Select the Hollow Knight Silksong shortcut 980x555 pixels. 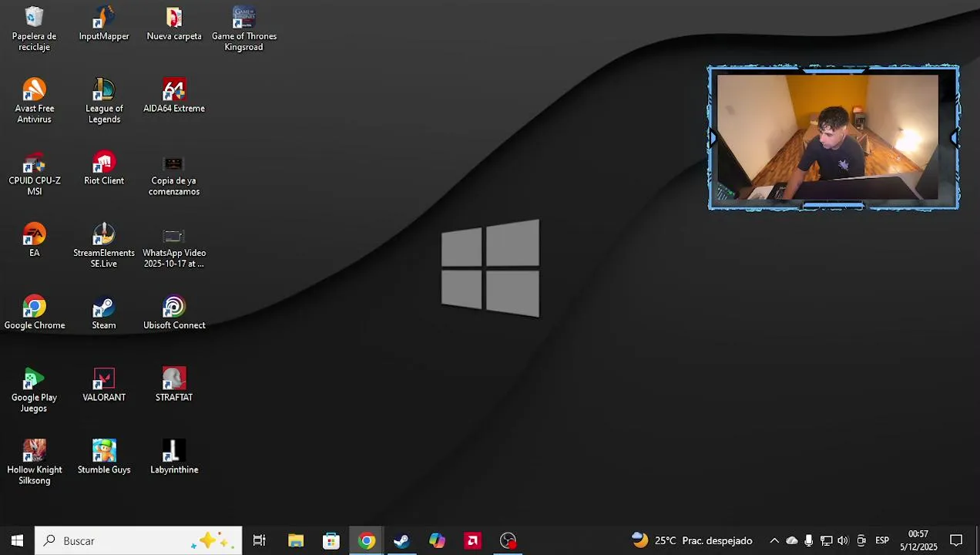[34, 462]
